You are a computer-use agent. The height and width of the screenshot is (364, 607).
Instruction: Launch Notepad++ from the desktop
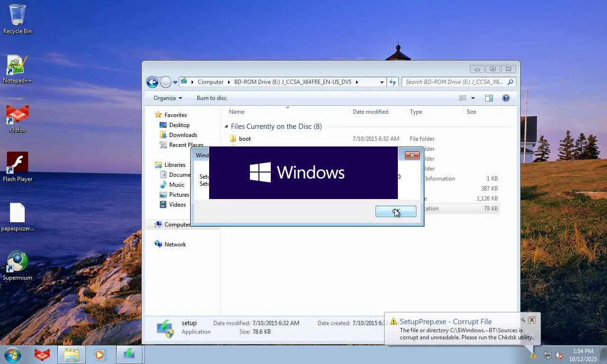point(18,69)
